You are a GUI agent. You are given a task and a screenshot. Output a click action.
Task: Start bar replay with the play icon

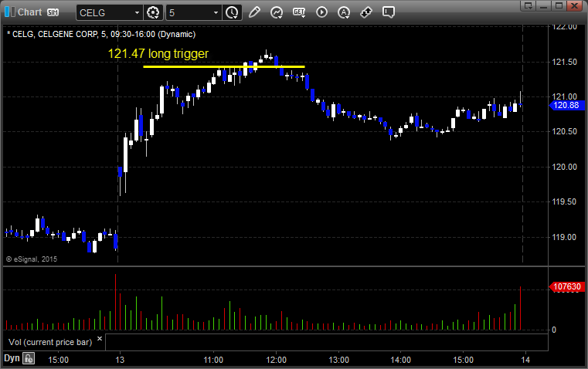click(x=321, y=12)
